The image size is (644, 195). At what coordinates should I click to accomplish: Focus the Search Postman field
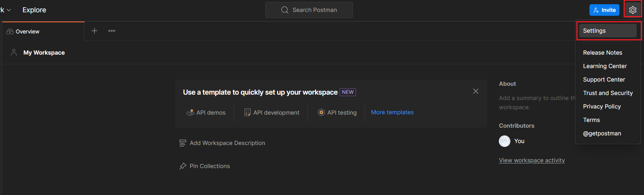point(309,10)
